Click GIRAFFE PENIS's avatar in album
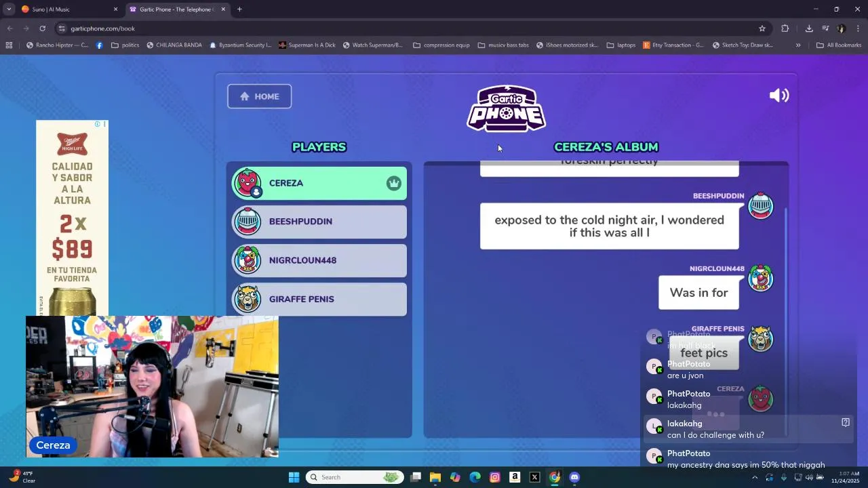 click(760, 338)
